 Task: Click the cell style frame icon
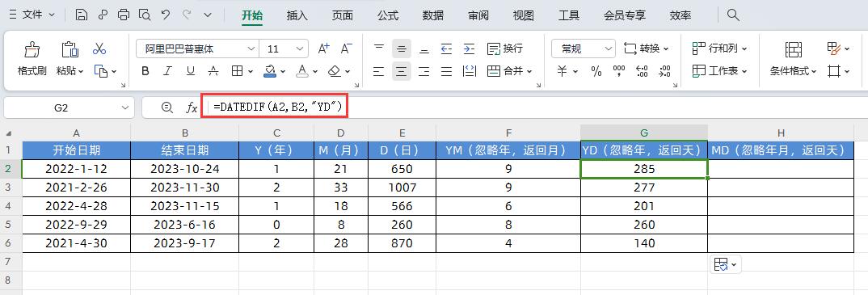point(834,71)
